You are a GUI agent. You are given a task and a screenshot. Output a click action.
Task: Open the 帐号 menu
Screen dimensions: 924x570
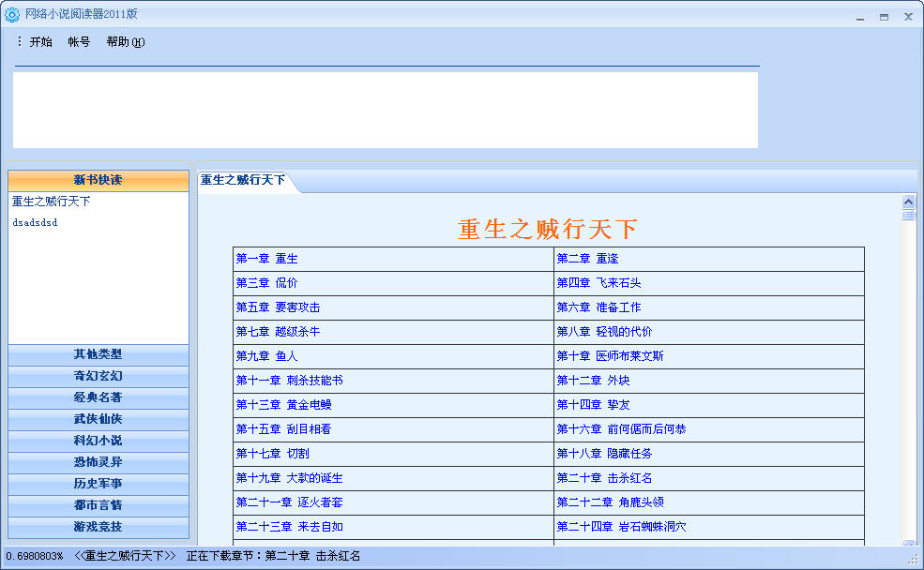tap(79, 42)
